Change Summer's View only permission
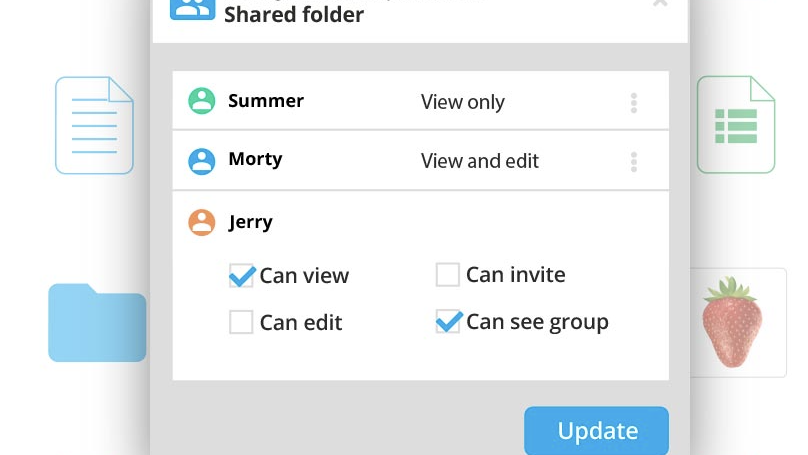 click(x=463, y=102)
